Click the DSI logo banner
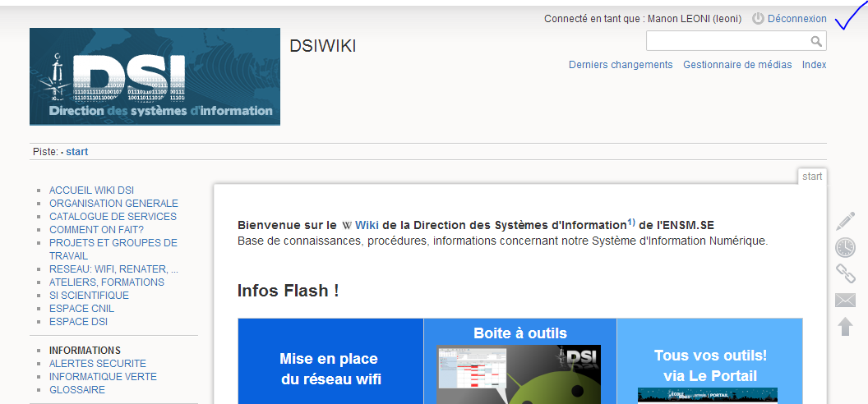This screenshot has width=868, height=404. coord(155,76)
